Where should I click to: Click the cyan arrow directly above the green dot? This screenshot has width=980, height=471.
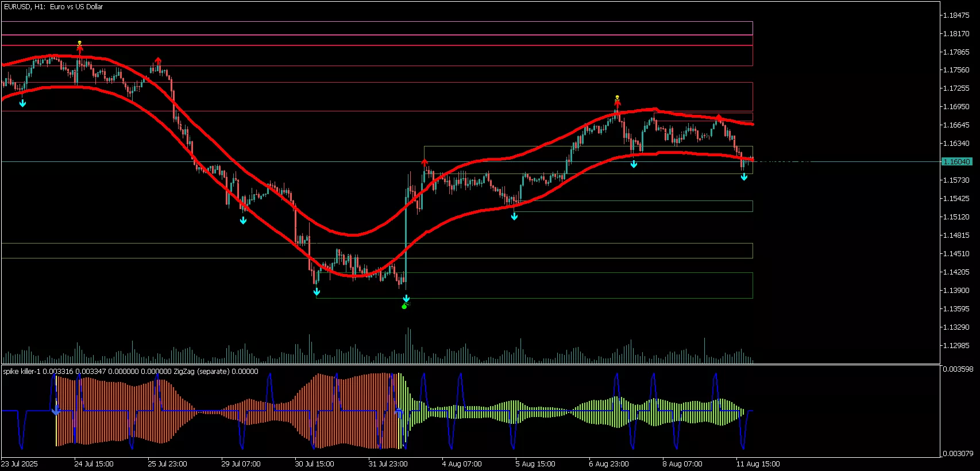[406, 299]
